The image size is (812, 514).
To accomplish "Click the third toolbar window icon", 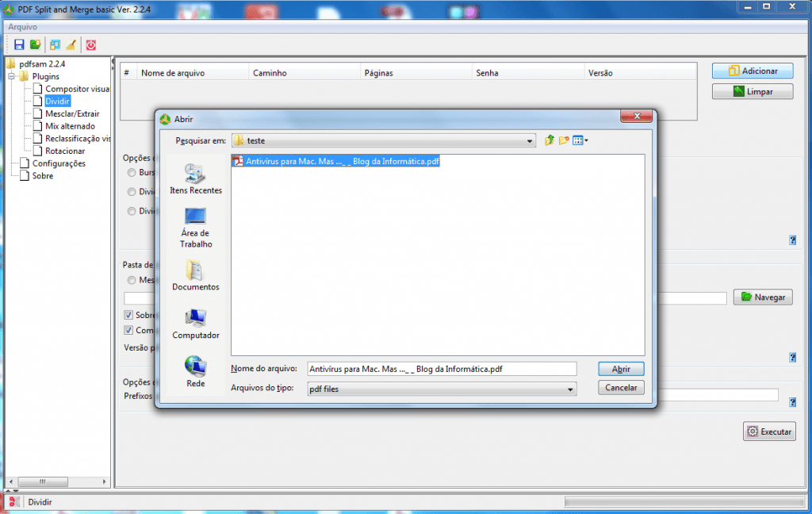I will (x=55, y=44).
